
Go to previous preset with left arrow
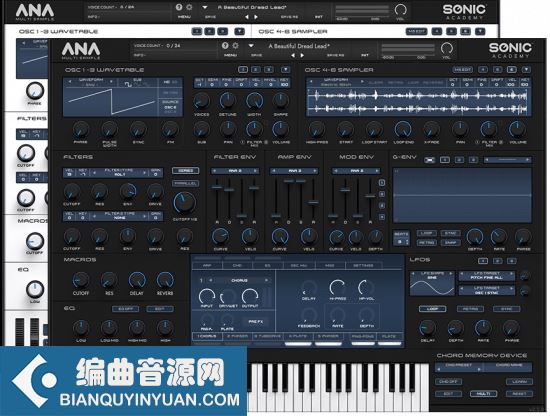293,55
